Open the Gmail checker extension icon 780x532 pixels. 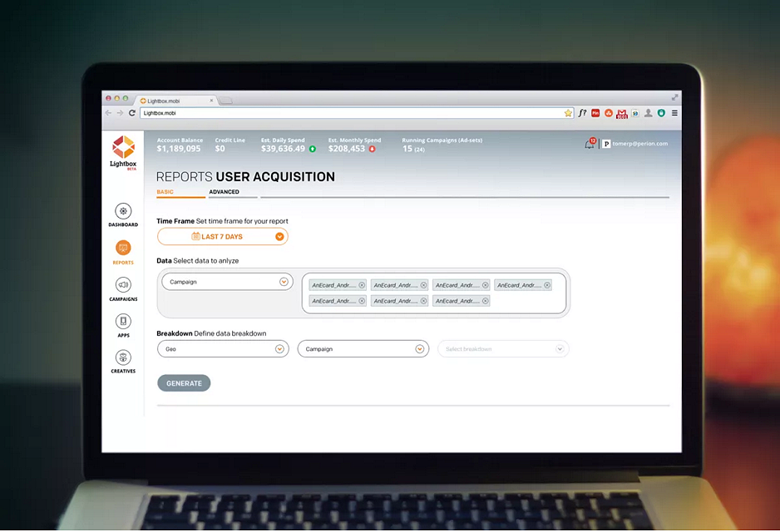pyautogui.click(x=622, y=114)
